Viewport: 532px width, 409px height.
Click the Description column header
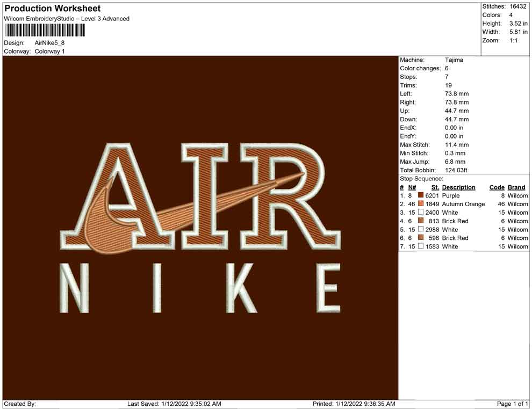coord(458,187)
